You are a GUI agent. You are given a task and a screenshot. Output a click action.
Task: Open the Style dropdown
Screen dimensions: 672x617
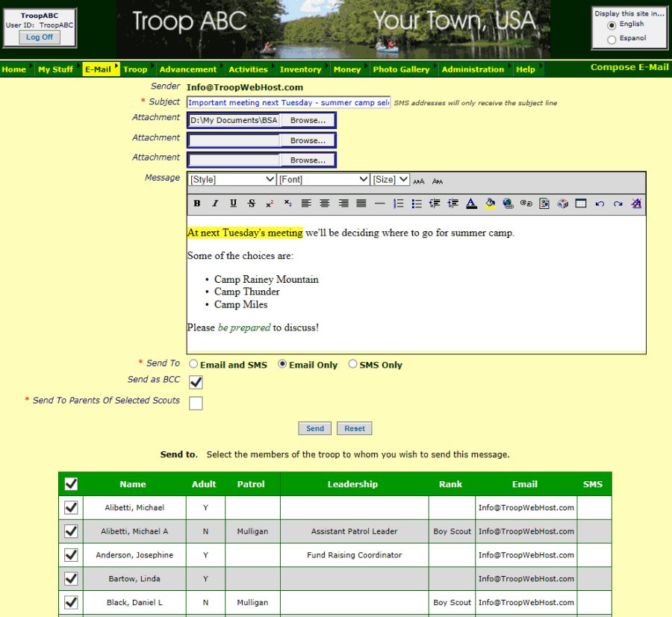click(x=232, y=179)
